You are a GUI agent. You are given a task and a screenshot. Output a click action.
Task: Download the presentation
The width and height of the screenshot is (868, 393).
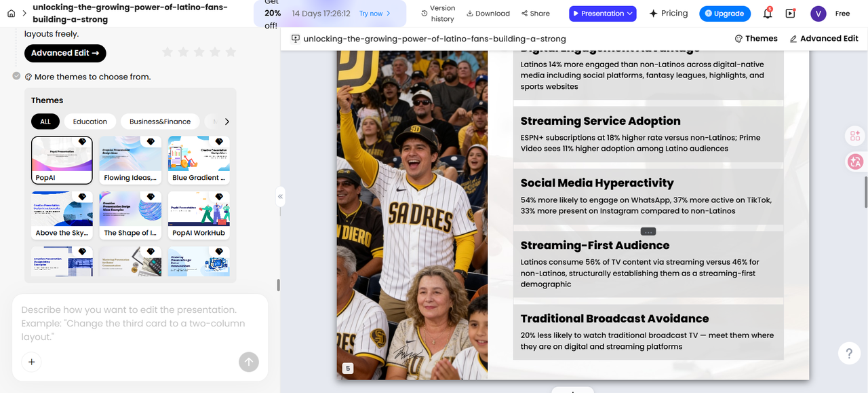point(488,14)
